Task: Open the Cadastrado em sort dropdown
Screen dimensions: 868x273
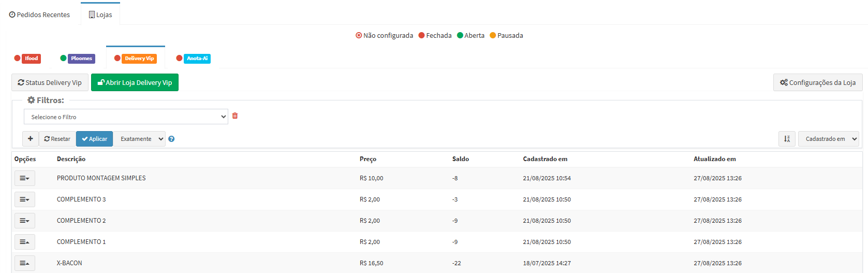Action: coord(828,139)
